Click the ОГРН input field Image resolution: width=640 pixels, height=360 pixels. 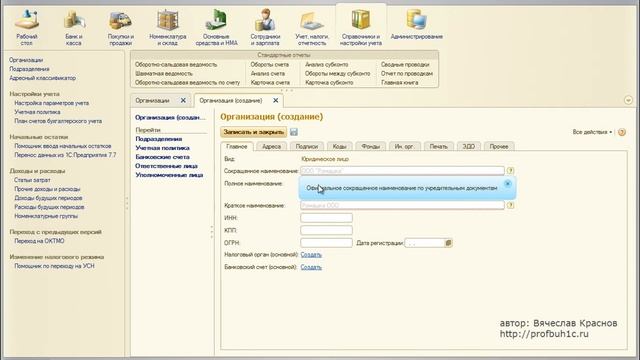click(x=327, y=243)
